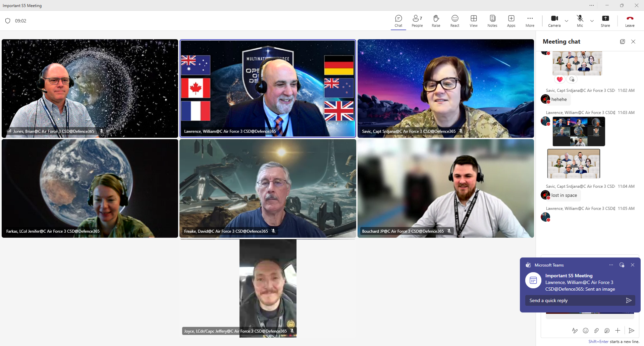Click Lawrence avatar beside 11:03 AM message

point(545,121)
